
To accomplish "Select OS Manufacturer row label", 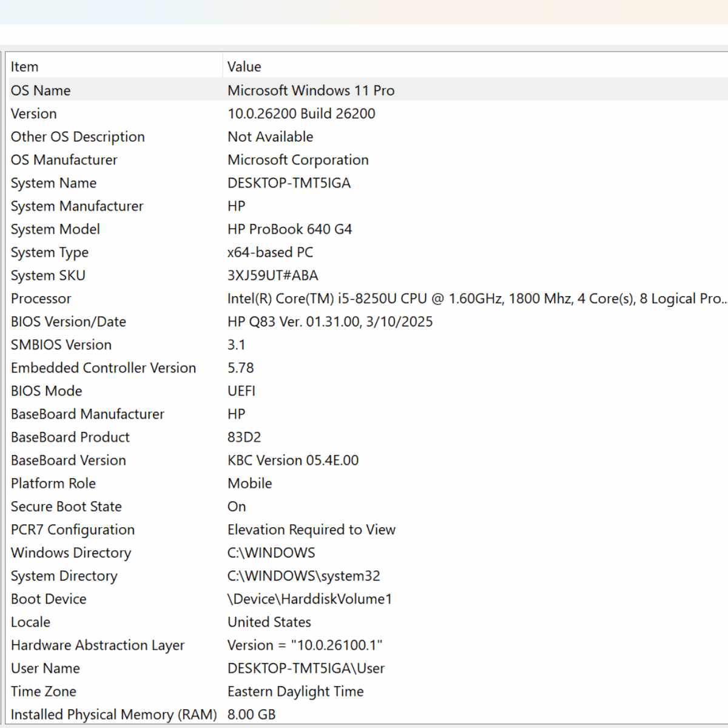I will (64, 160).
